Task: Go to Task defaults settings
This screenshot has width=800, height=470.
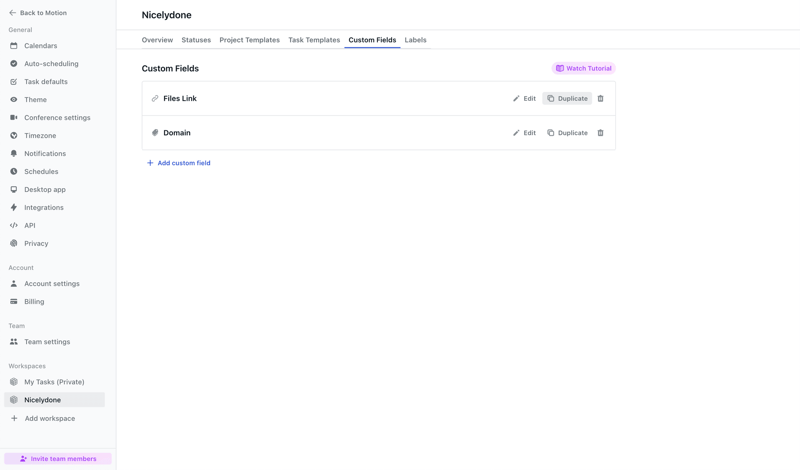Action: click(46, 82)
